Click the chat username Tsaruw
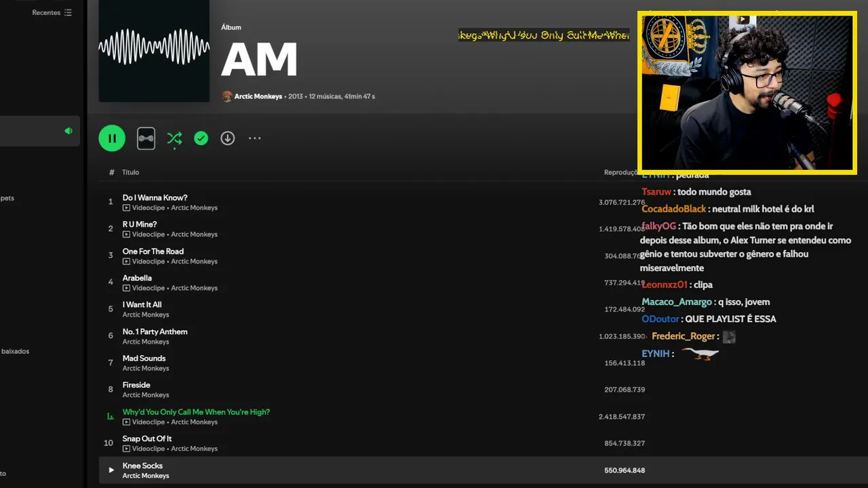Image resolution: width=868 pixels, height=488 pixels. click(656, 192)
